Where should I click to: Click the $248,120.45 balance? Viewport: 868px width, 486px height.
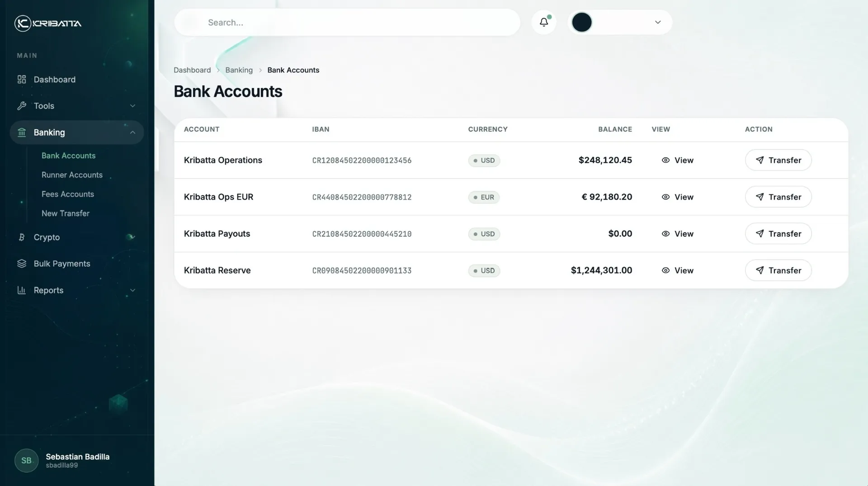605,160
